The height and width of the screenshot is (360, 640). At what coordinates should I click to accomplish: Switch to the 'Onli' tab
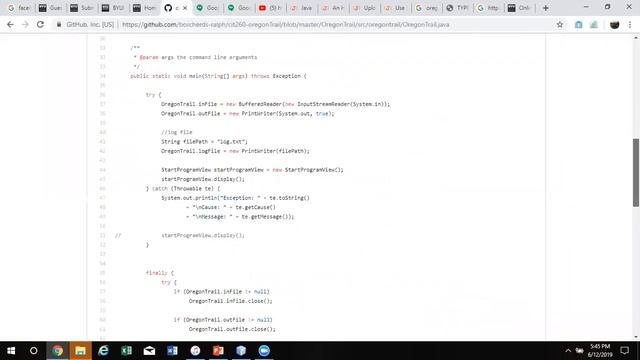(520, 8)
